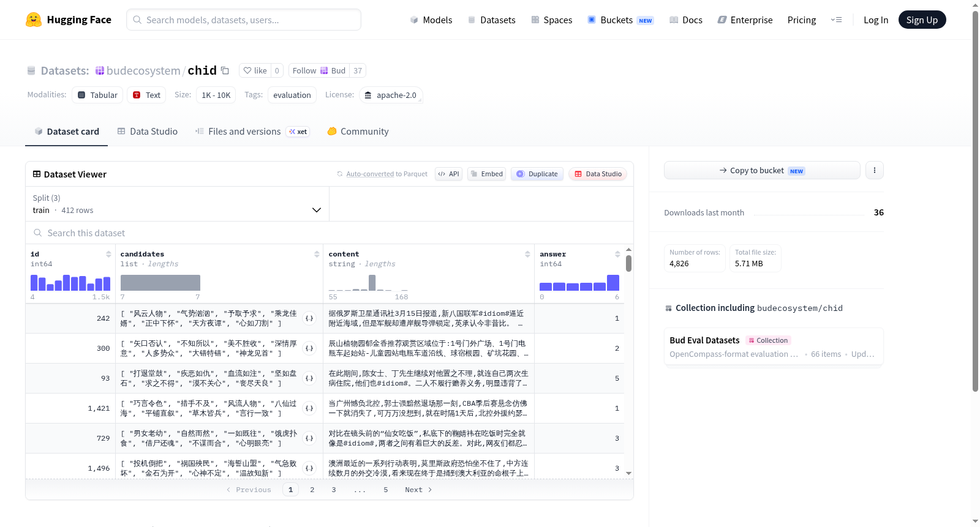Click the budecosystem organization avatar icon
Screen dimensions: 980x527
(100, 70)
